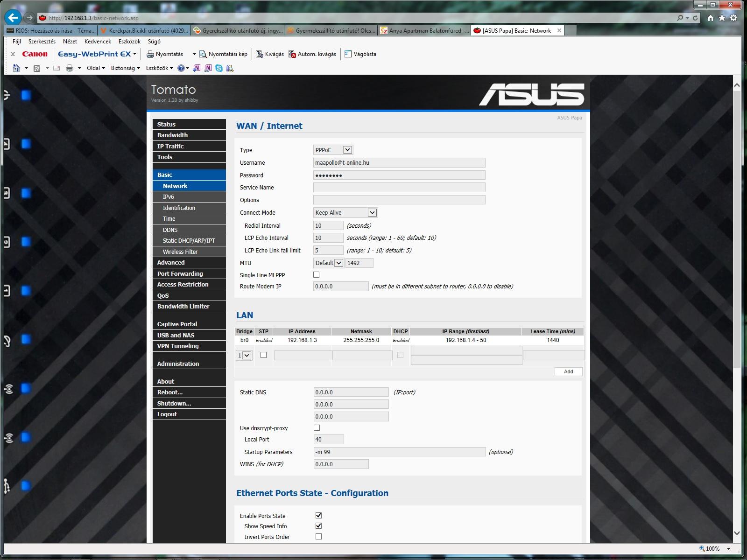Open the 100% zoom level control
The width and height of the screenshot is (747, 560).
(x=714, y=549)
